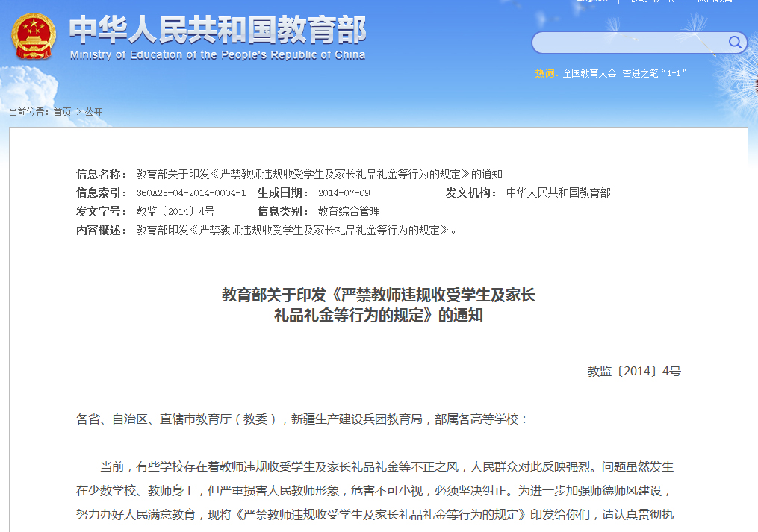Screen dimensions: 758x532
Task: Go to 首页 in the breadcrumb
Action: [63, 112]
